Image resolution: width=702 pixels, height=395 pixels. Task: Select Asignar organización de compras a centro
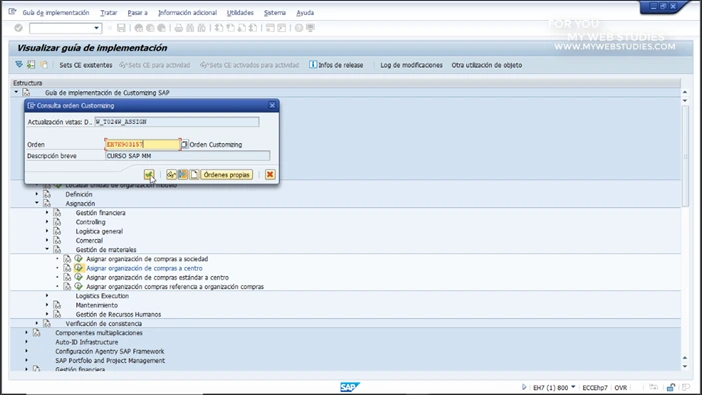click(144, 268)
